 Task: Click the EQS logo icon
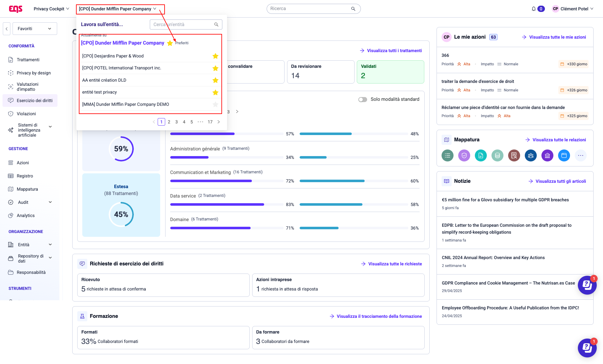coord(16,9)
